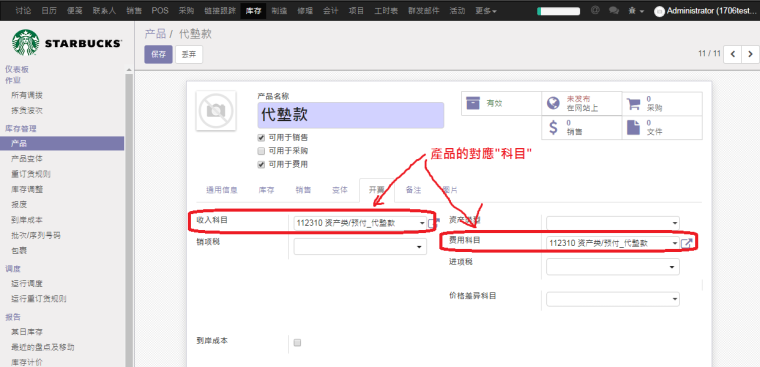The image size is (760, 367).
Task: Check the 可用于采购 checkbox
Action: pos(261,151)
